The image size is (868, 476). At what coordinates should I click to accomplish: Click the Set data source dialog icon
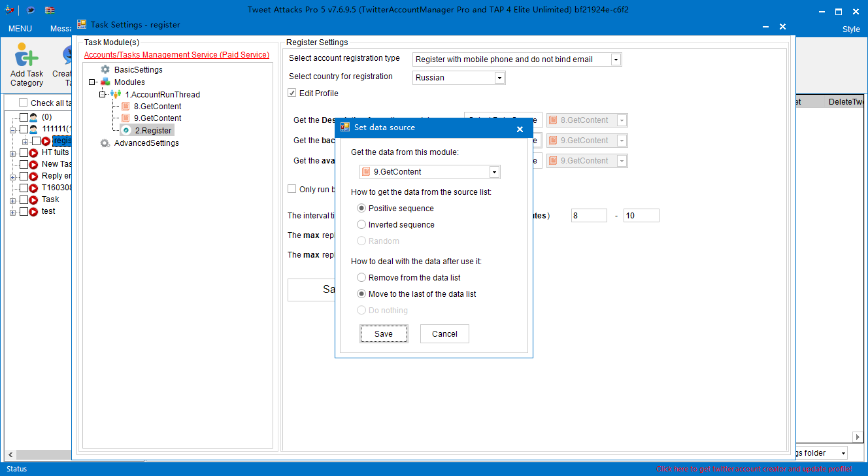click(x=345, y=127)
